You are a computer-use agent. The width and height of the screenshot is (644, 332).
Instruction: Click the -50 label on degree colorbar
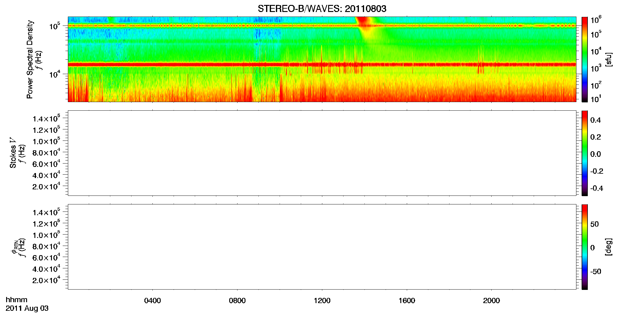(x=595, y=271)
